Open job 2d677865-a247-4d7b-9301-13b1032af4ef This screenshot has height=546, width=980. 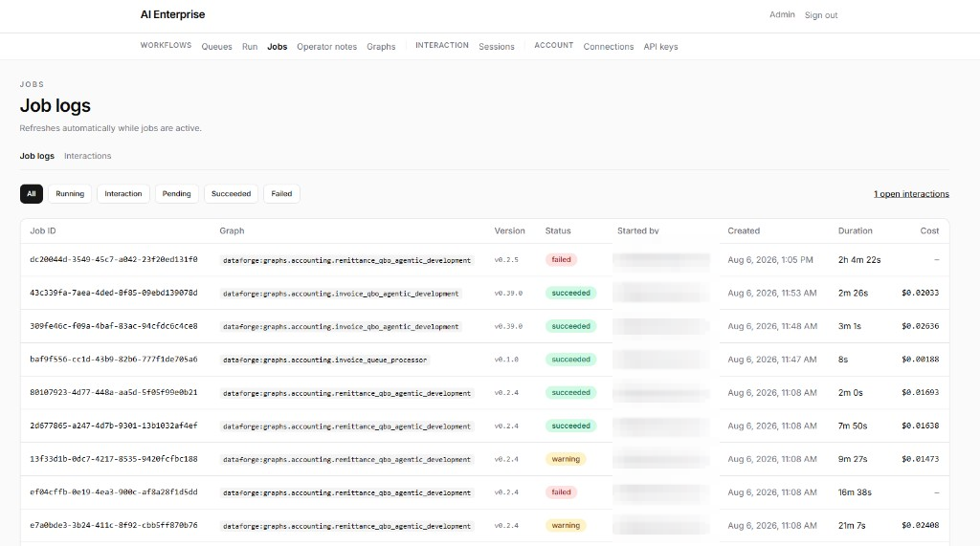coord(114,426)
